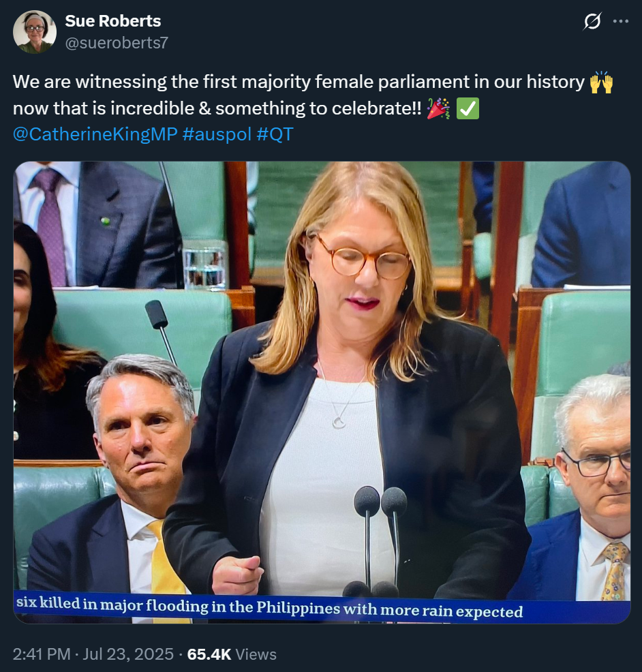Click the 65.4K Views count
642x672 pixels.
click(x=232, y=654)
